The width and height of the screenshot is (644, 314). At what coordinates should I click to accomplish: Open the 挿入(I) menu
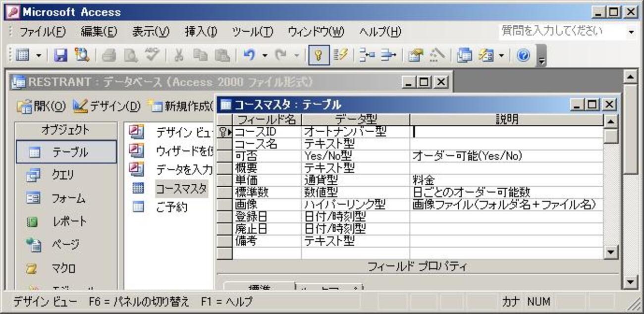(x=201, y=32)
